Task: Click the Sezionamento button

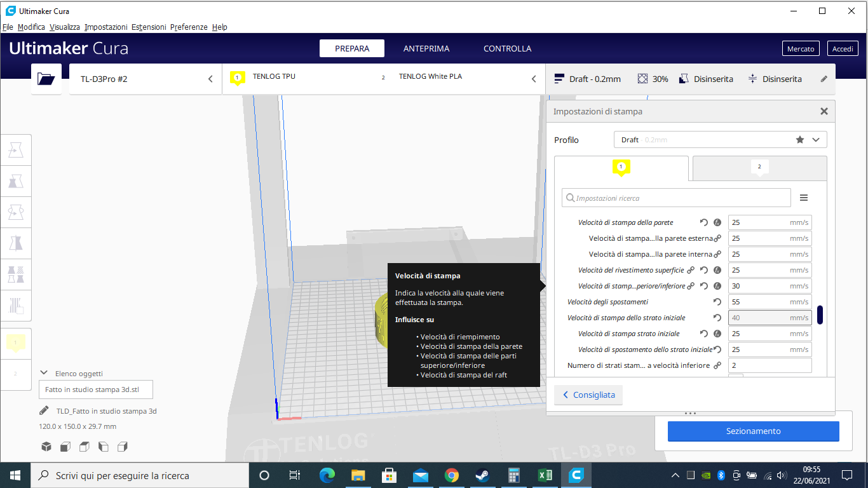Action: [x=753, y=431]
